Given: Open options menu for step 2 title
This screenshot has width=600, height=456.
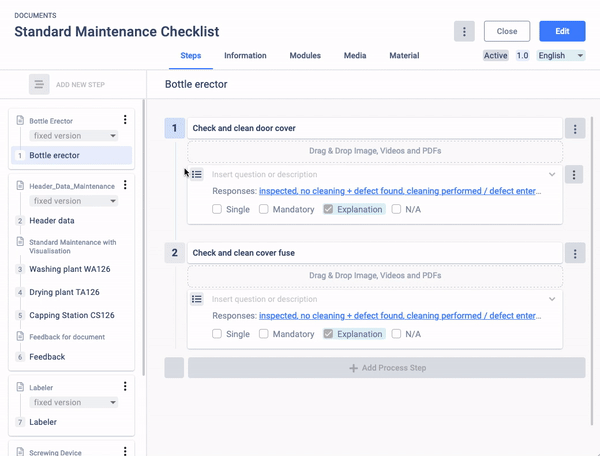Looking at the screenshot, I should tap(575, 253).
